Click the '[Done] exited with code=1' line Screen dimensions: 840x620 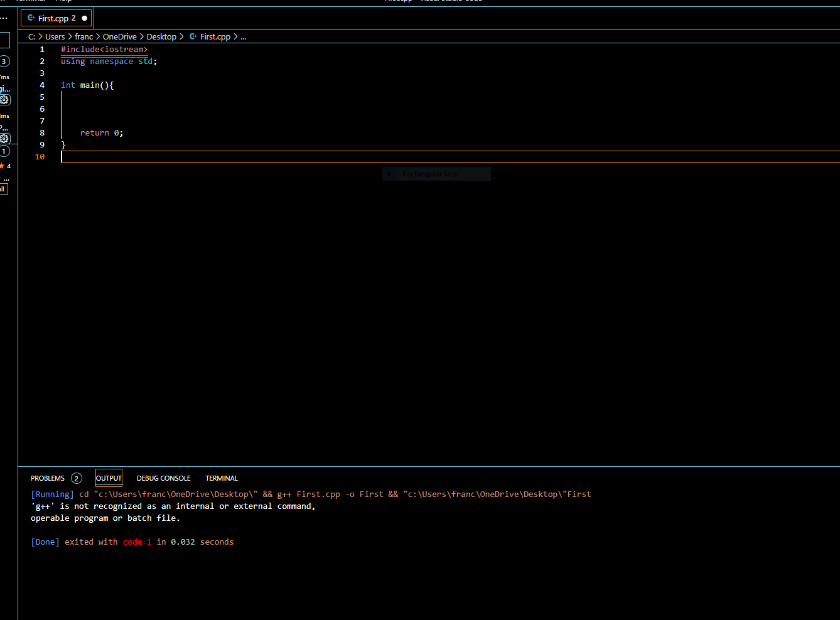pos(132,542)
